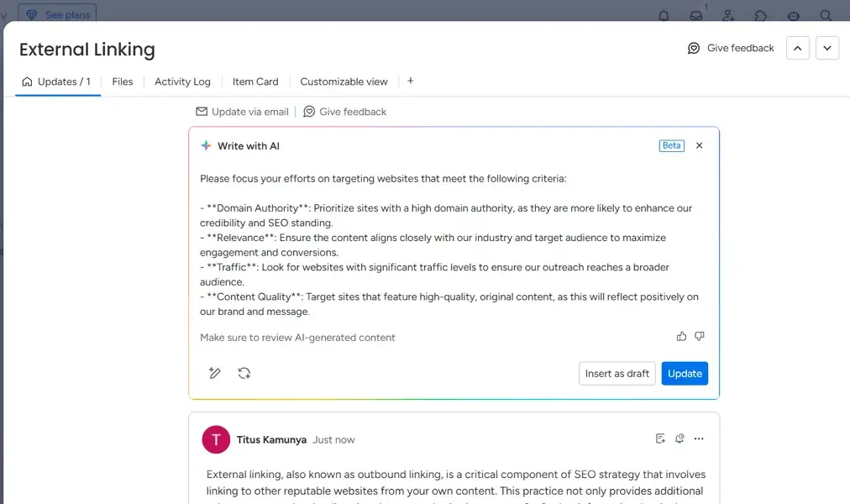Open See plans upgrade option

(57, 13)
